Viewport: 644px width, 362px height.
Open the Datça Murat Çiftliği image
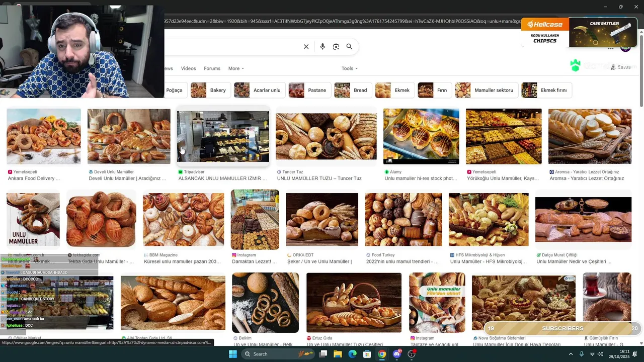583,220
